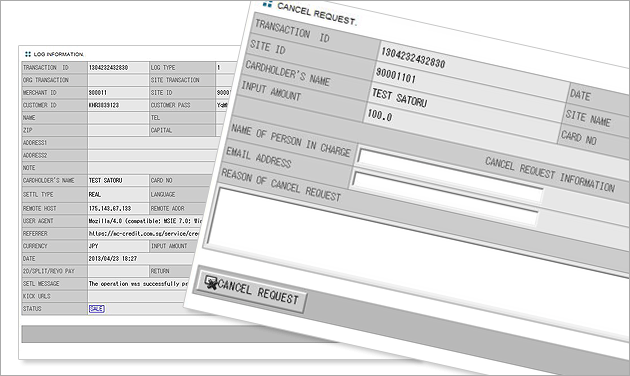Select transaction ID 1304232432830 in Cancel Request window

tap(413, 58)
